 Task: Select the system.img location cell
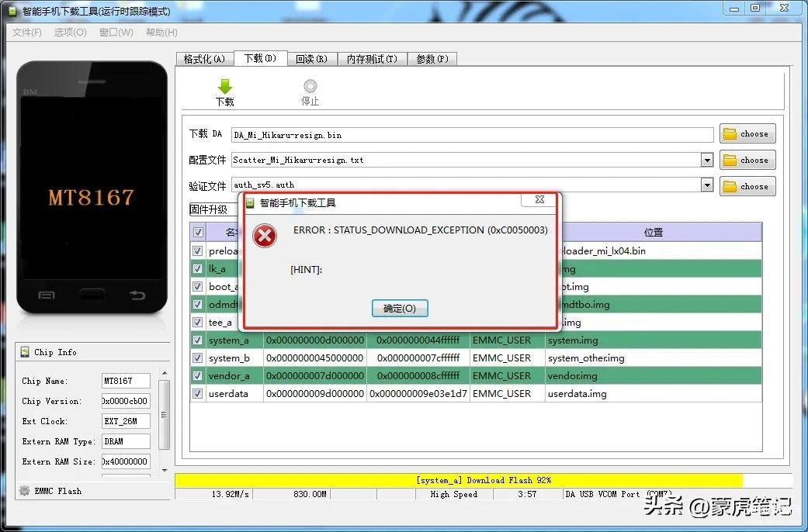(654, 340)
